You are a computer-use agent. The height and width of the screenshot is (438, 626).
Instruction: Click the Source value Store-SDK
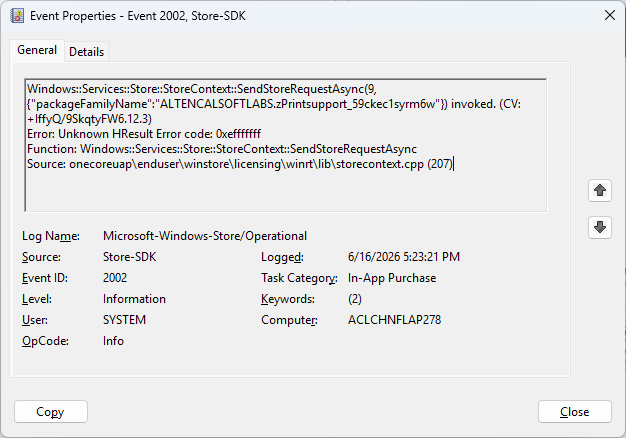[x=129, y=257]
